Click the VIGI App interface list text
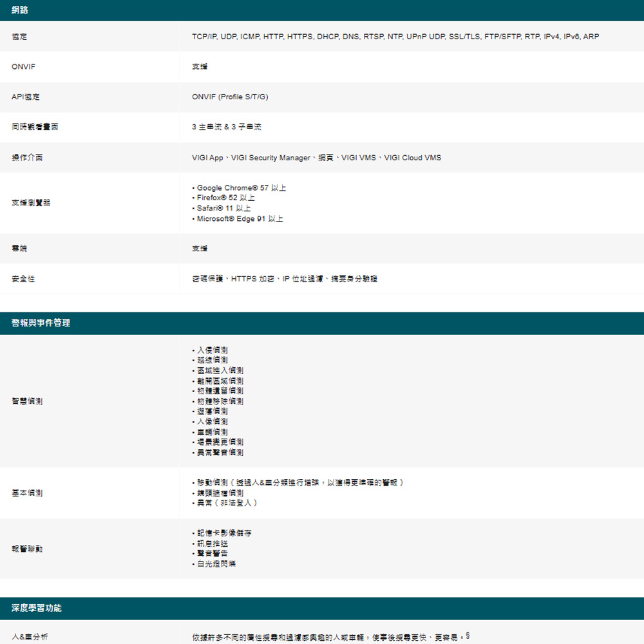 tap(316, 158)
